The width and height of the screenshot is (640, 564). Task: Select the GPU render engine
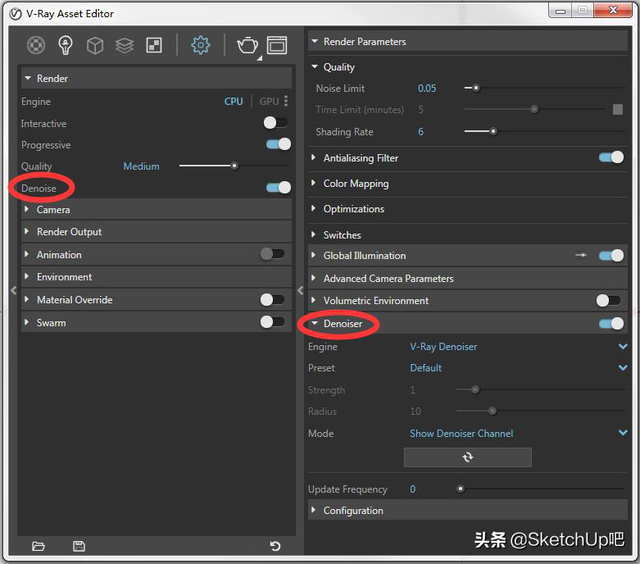tap(269, 101)
